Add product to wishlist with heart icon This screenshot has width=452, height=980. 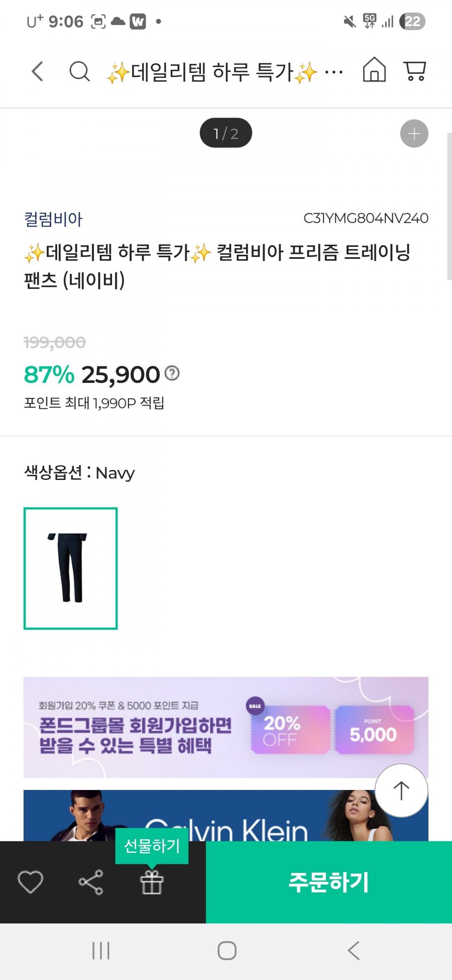tap(31, 882)
